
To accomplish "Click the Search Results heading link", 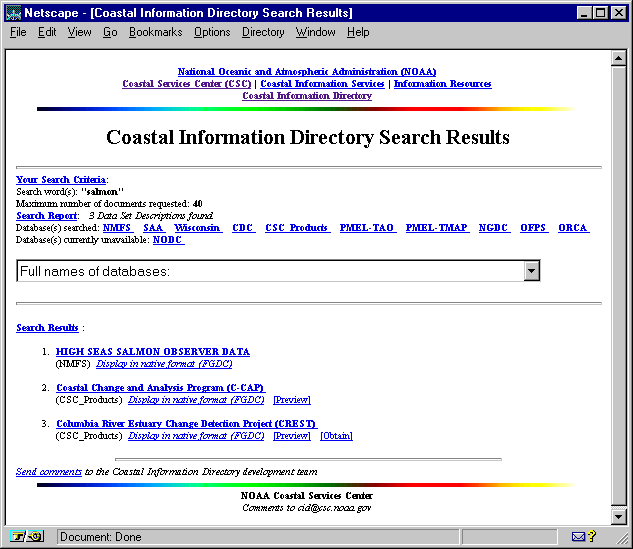I will (47, 327).
